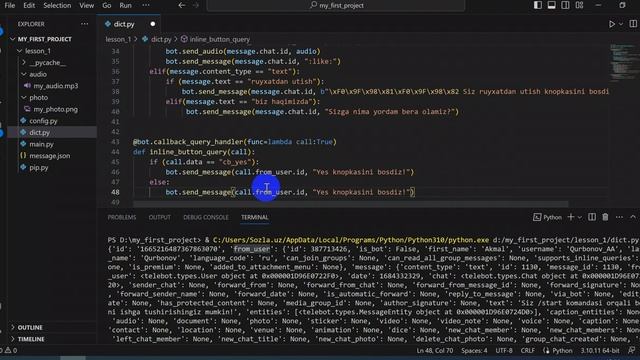Select interpreter 3.10.11 64-bit
The image size is (640, 360).
pos(600,351)
